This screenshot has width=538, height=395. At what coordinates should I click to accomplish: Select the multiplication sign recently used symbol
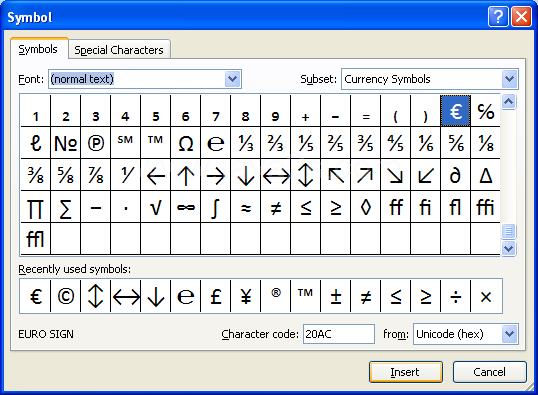486,296
